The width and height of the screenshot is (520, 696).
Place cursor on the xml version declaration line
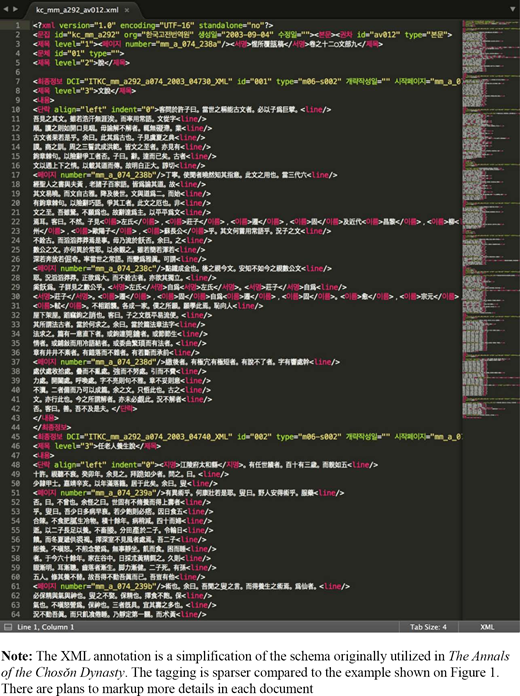(153, 25)
